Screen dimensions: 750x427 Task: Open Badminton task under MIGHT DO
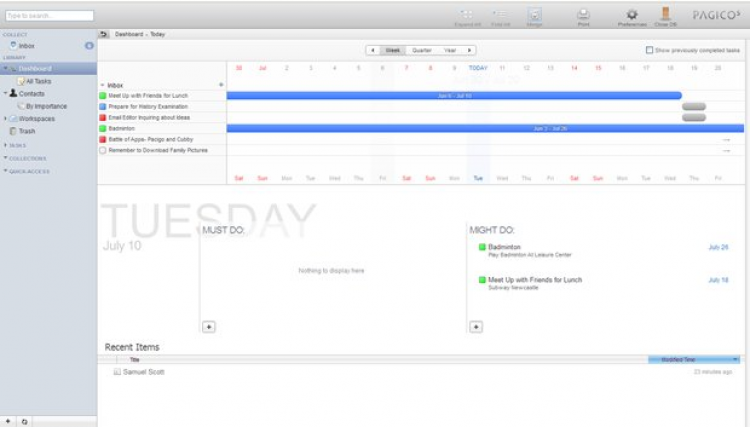[x=504, y=247]
